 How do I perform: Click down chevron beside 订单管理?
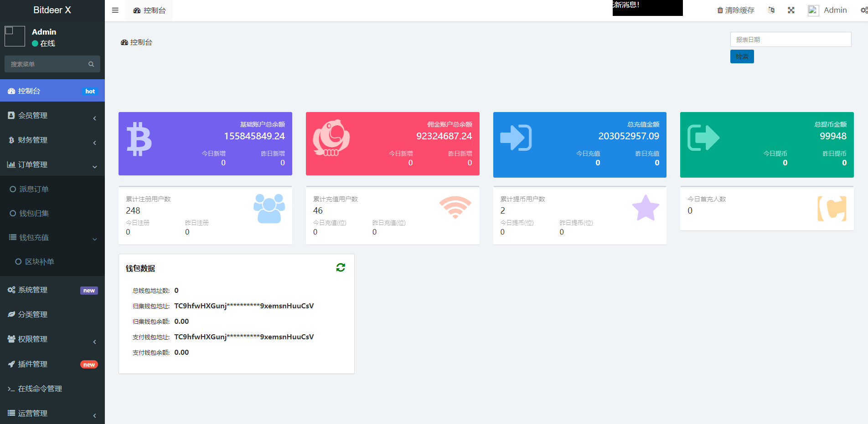94,167
